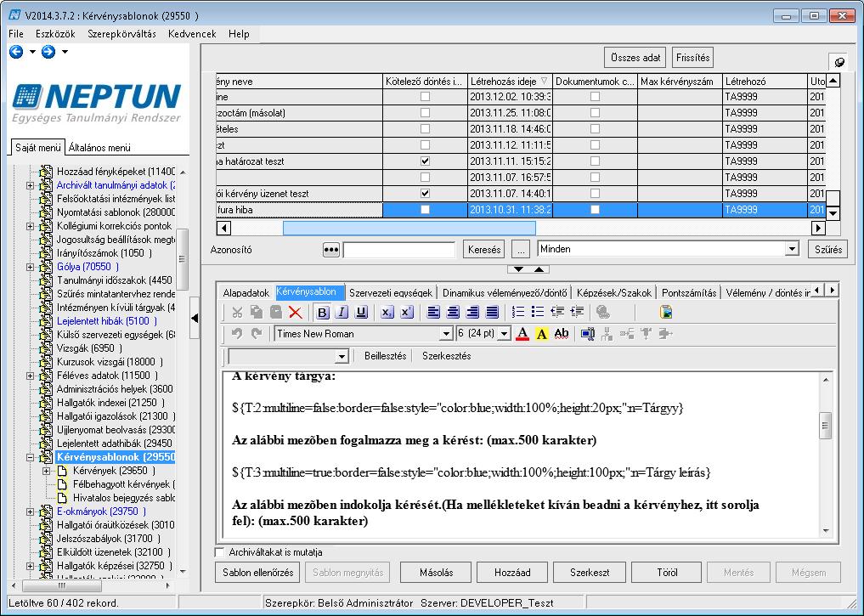864x616 pixels.
Task: Click the insert form field monitor icon
Action: pos(587,333)
